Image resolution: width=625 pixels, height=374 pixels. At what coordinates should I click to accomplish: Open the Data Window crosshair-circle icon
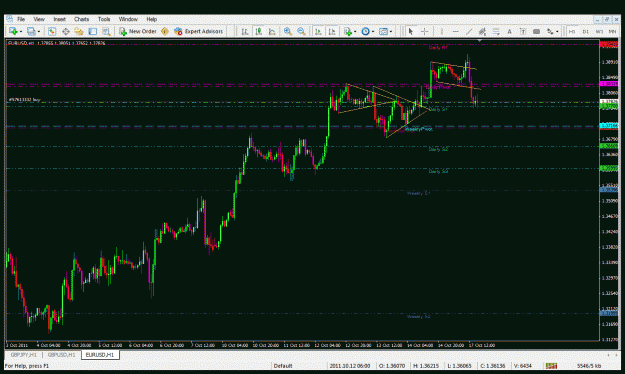point(66,31)
